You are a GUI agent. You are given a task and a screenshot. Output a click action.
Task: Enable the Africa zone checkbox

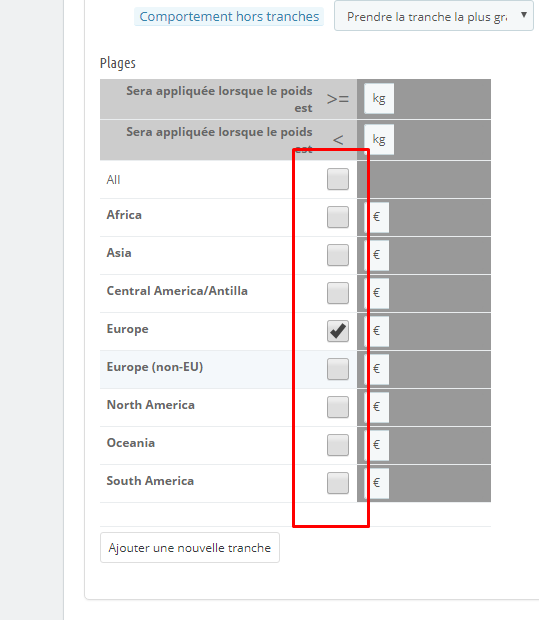[338, 217]
